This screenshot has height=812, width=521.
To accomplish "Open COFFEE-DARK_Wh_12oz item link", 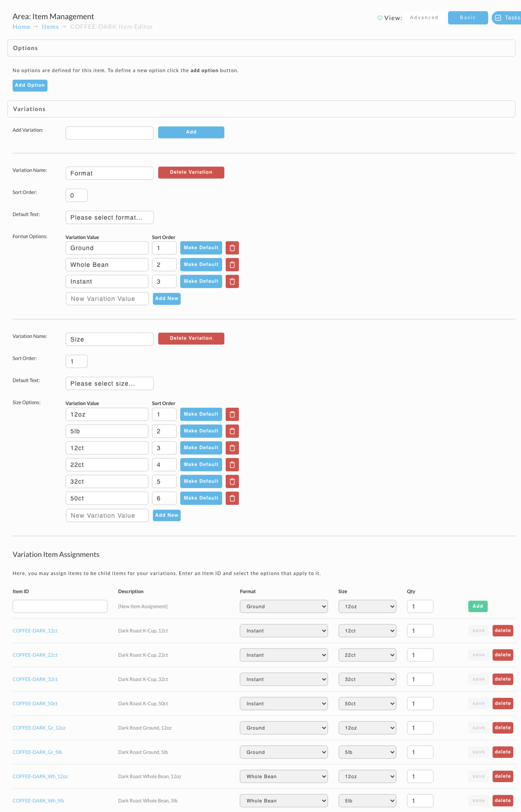I will (40, 776).
